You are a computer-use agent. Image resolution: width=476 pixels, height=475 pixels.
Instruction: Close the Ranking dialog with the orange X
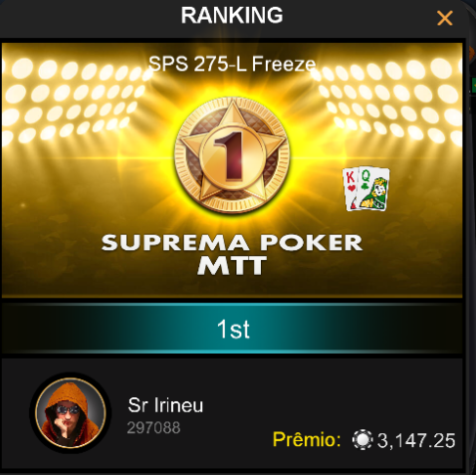coord(445,18)
